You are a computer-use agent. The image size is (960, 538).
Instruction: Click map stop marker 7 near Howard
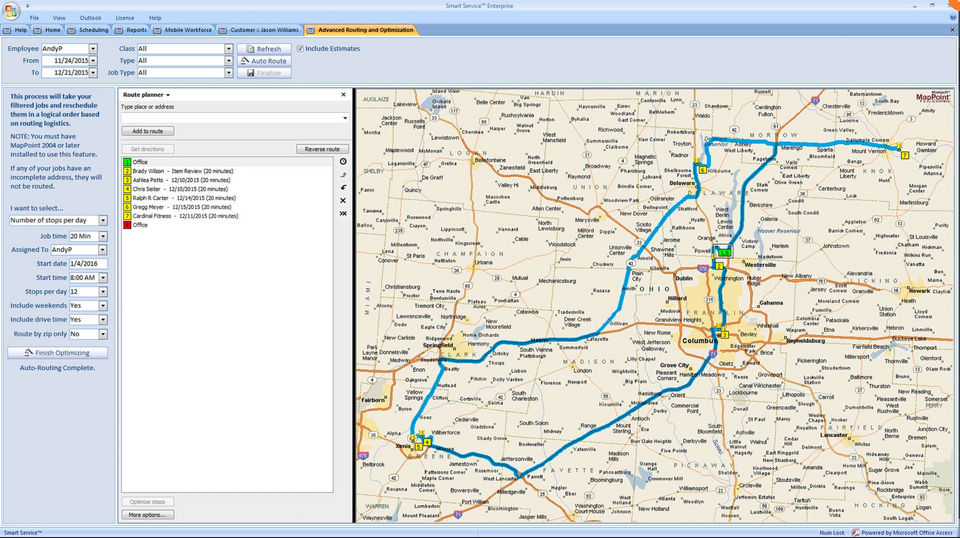[x=904, y=155]
